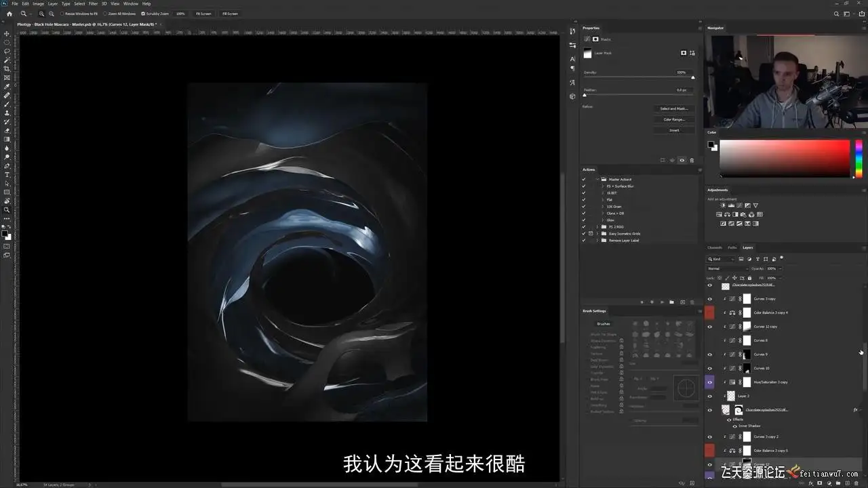The height and width of the screenshot is (488, 868).
Task: Collapse the Master ActionX action set
Action: (597, 180)
